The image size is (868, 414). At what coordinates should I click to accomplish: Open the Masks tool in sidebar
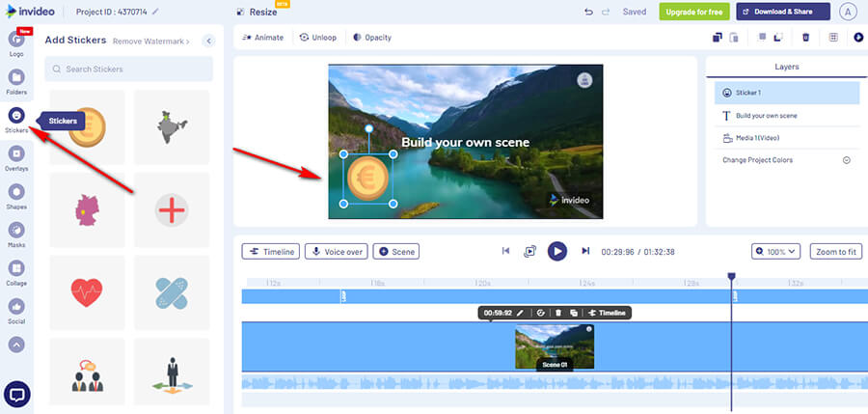[x=15, y=231]
